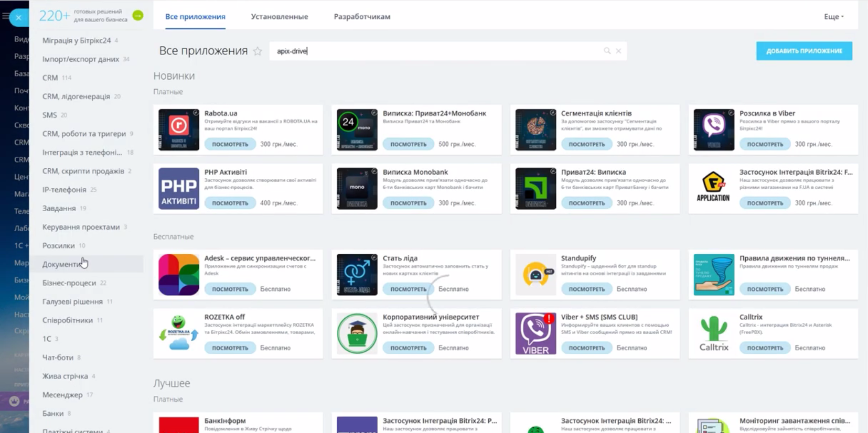Click ПОСМОТРЕТЬ for Rabota.ua

230,144
